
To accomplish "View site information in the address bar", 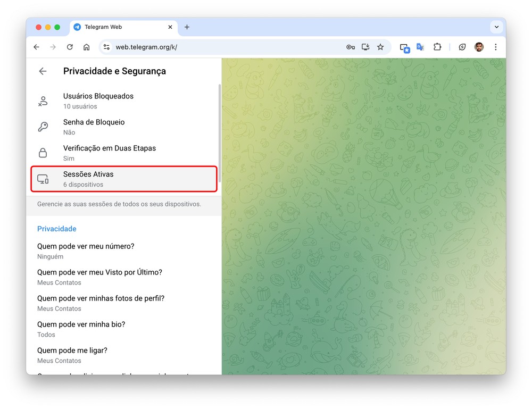I will [107, 47].
